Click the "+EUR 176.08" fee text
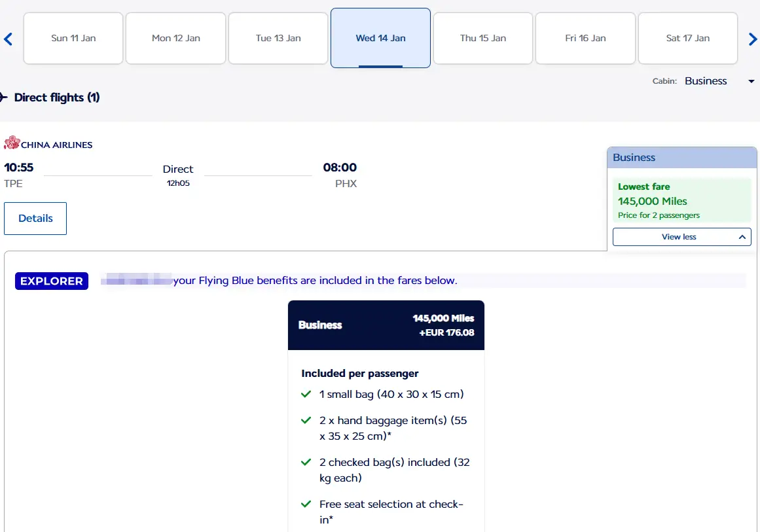This screenshot has height=532, width=760. tap(446, 333)
